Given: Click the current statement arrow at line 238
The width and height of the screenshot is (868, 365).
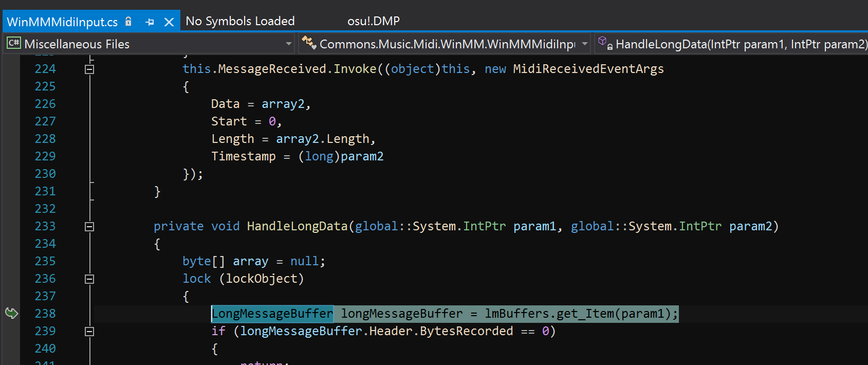Looking at the screenshot, I should pyautogui.click(x=11, y=313).
